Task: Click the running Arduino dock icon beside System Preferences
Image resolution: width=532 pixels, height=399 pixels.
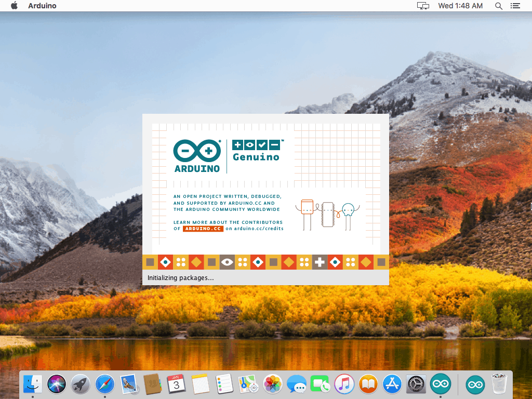Action: click(441, 384)
